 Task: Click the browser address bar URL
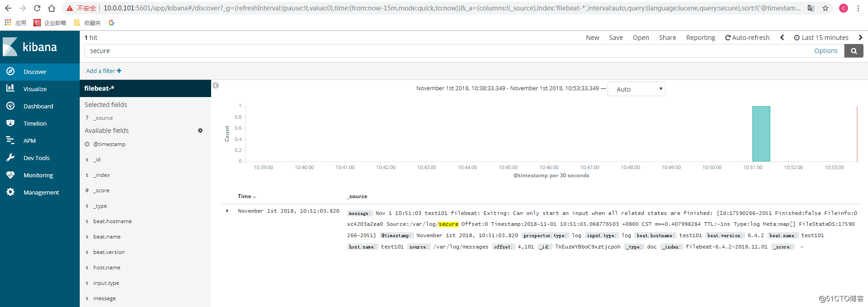click(x=452, y=8)
